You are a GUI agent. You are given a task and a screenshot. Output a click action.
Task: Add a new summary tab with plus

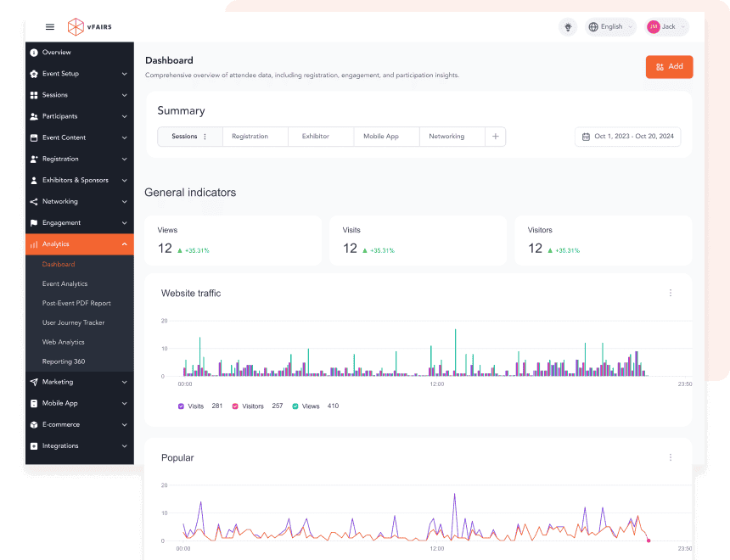click(x=496, y=137)
